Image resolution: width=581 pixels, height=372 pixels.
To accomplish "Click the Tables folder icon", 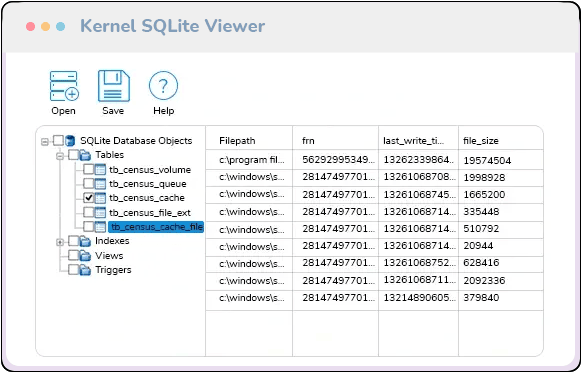I will point(85,155).
